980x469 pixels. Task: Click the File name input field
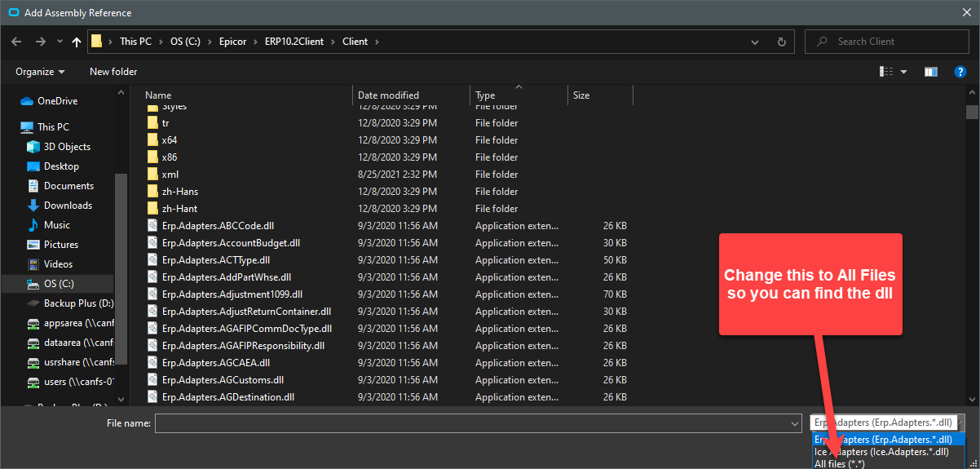pyautogui.click(x=478, y=423)
